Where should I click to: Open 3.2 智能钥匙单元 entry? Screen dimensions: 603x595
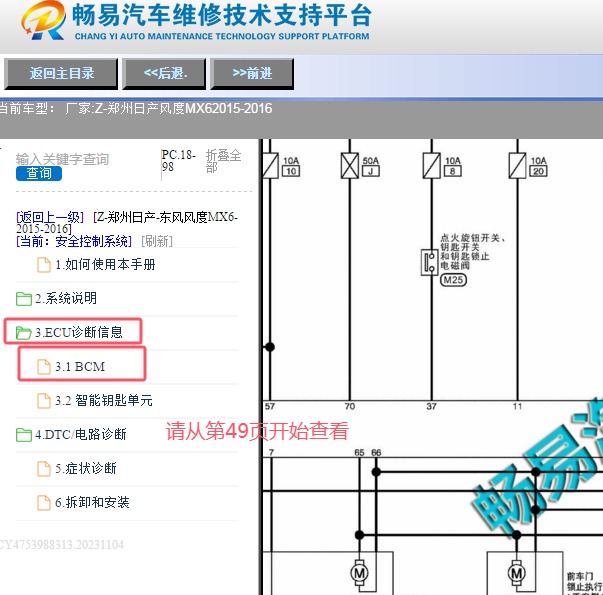coord(104,400)
